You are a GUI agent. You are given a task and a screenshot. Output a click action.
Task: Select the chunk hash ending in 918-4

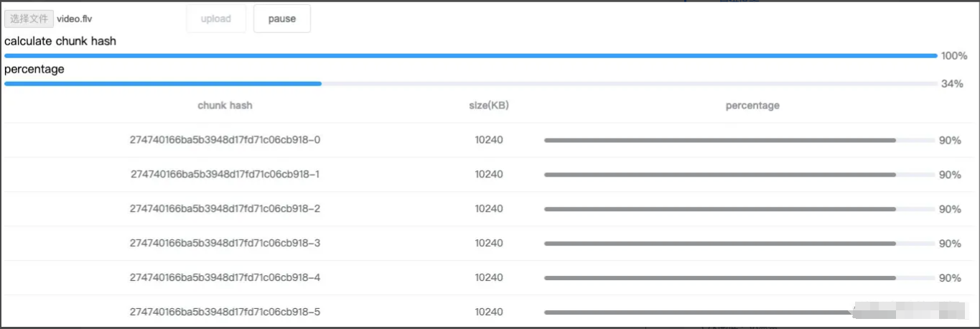tap(225, 277)
